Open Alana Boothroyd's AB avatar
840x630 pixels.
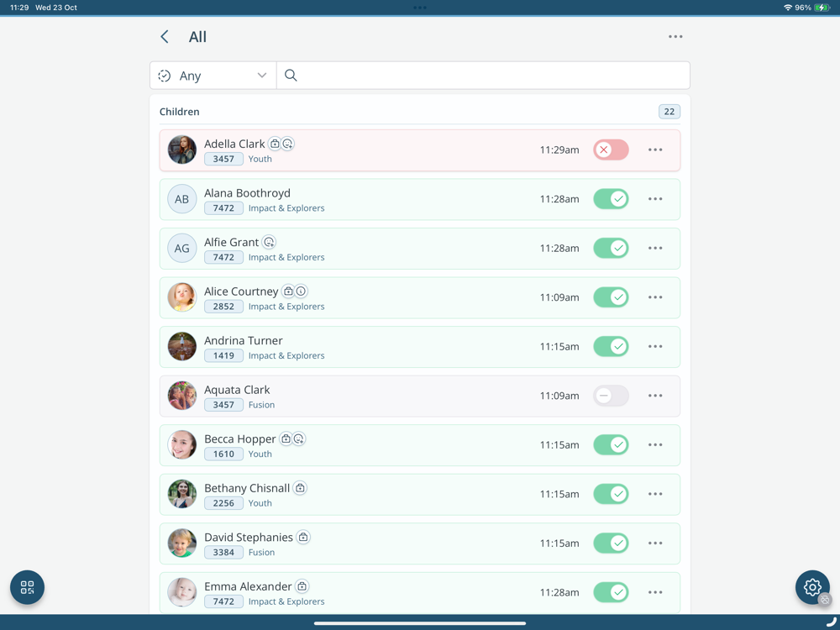click(182, 199)
